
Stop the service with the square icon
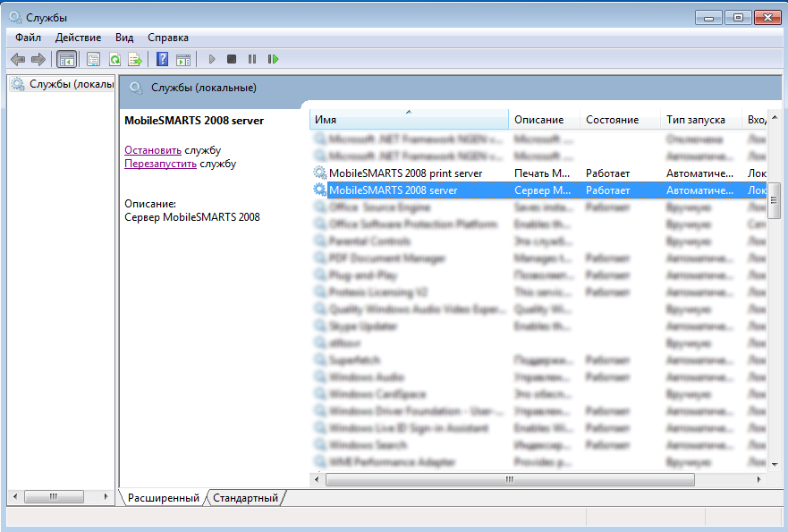click(x=231, y=59)
